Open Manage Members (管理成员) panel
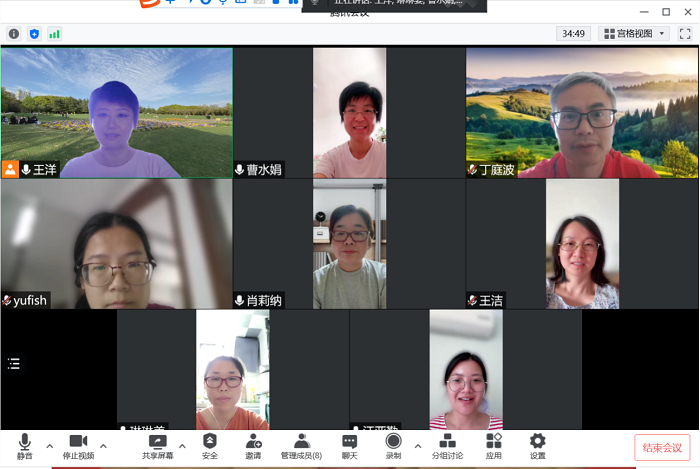 coord(301,445)
